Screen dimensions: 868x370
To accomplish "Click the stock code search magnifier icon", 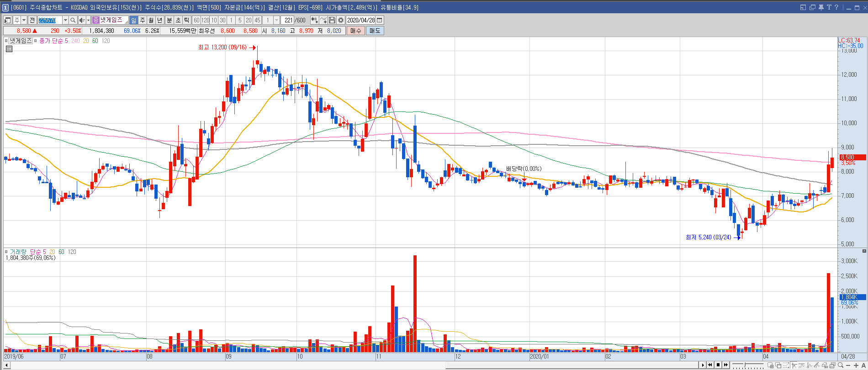I will [x=73, y=20].
